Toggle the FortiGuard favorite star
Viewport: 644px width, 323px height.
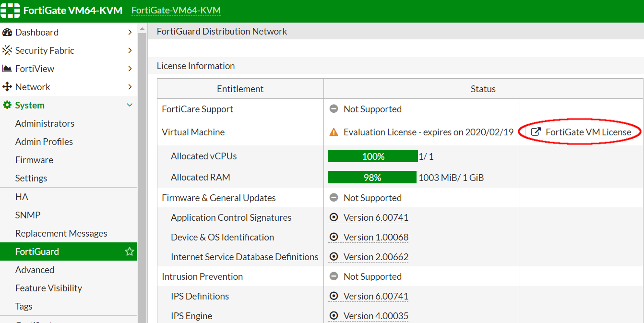(x=129, y=251)
